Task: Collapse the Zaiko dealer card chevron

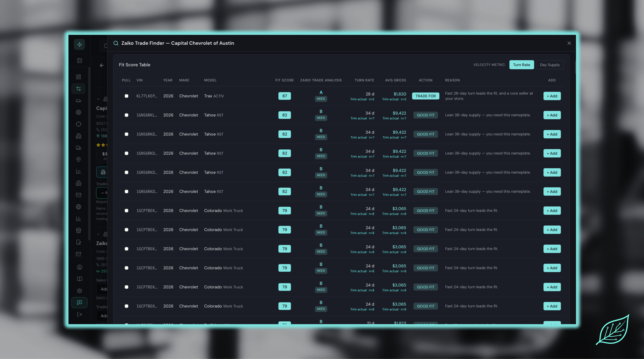Action: pos(98,234)
